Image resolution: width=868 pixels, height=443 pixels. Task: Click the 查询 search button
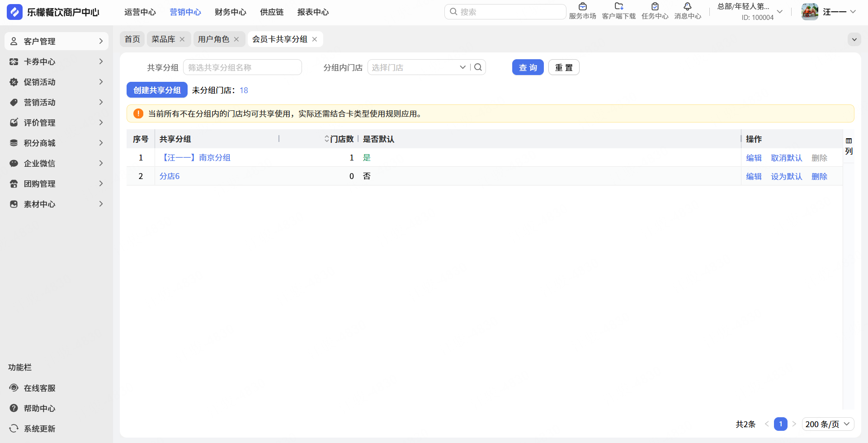[528, 67]
